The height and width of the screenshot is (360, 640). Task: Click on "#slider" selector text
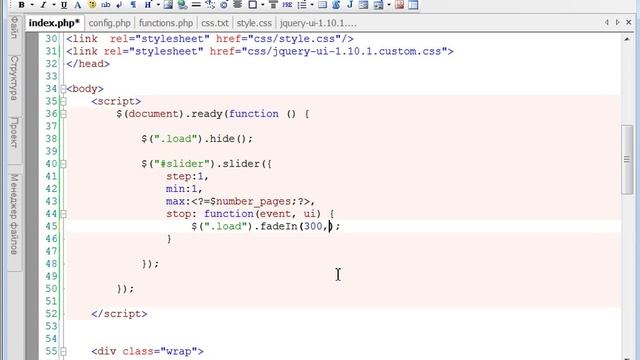coord(181,164)
